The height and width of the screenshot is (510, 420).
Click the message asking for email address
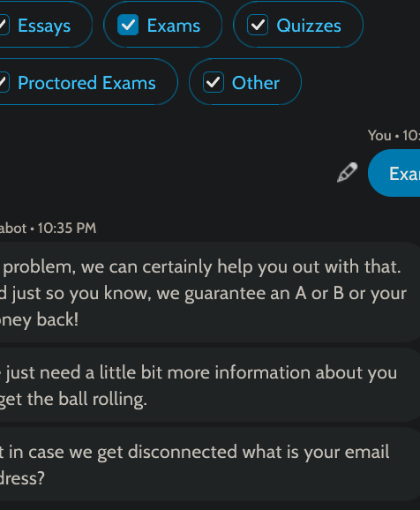[210, 464]
